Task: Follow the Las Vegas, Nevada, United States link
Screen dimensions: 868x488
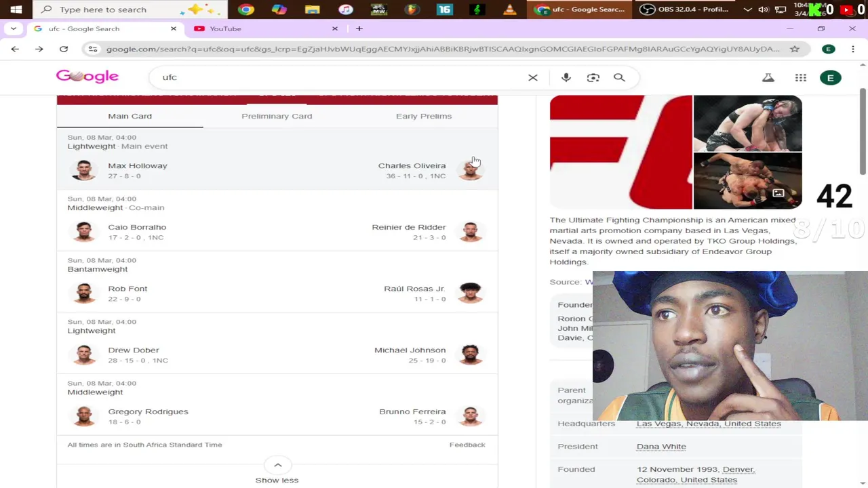Action: (709, 424)
